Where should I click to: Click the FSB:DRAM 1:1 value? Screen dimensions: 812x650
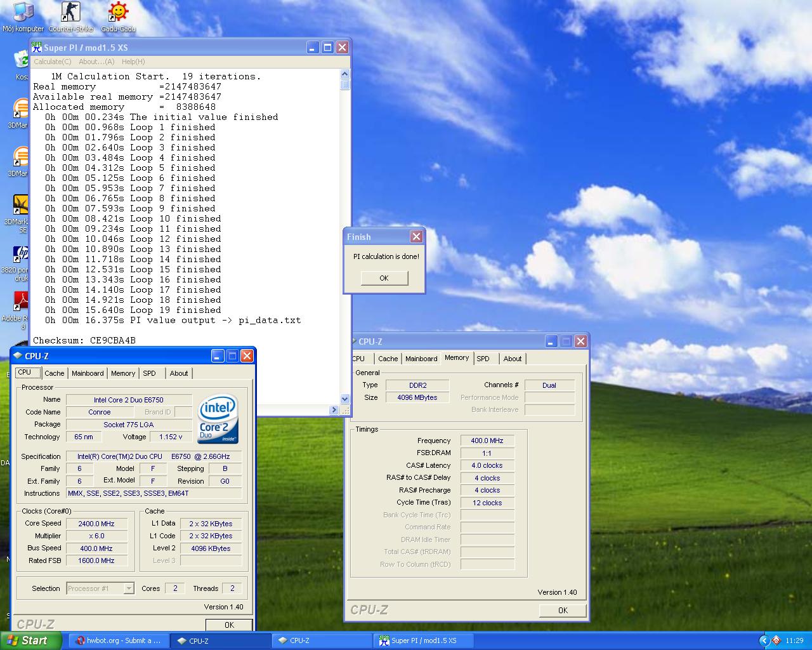487,453
